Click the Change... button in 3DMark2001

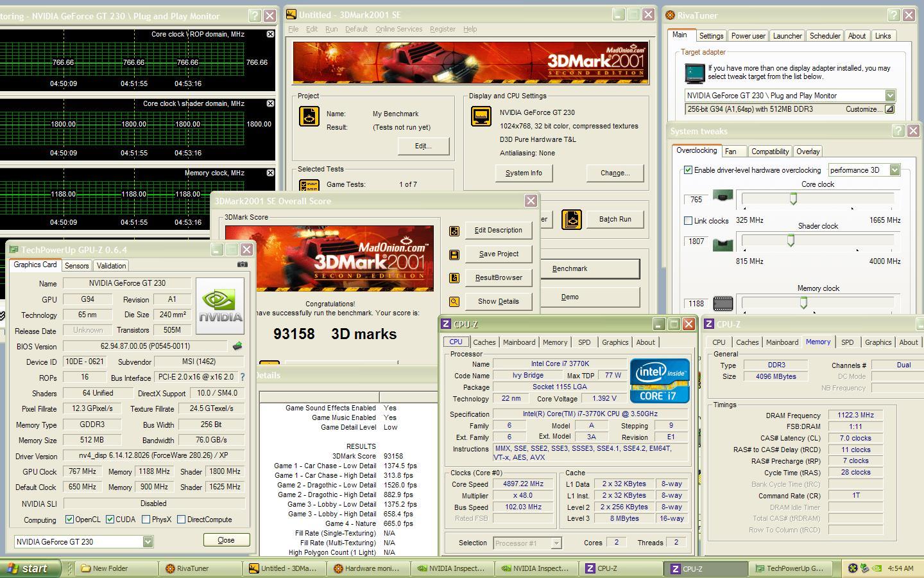615,173
